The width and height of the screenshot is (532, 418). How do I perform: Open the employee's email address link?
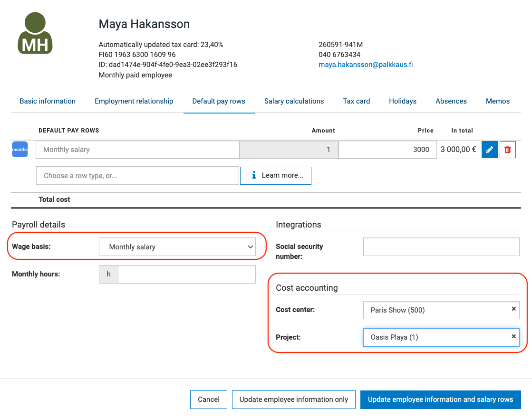coord(365,65)
